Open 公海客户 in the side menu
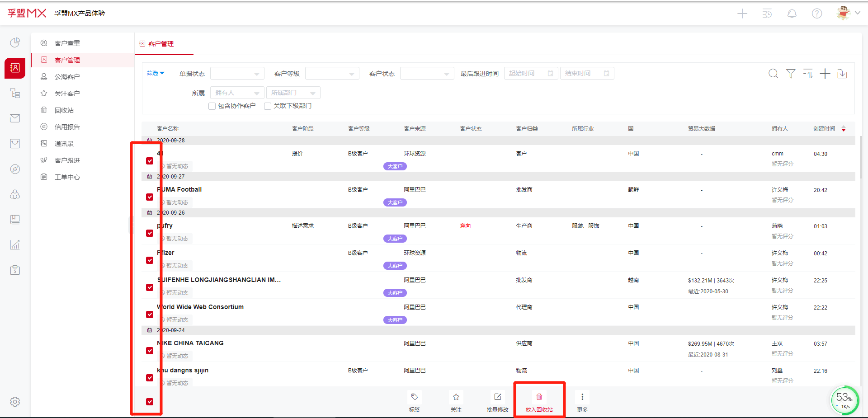 point(67,77)
